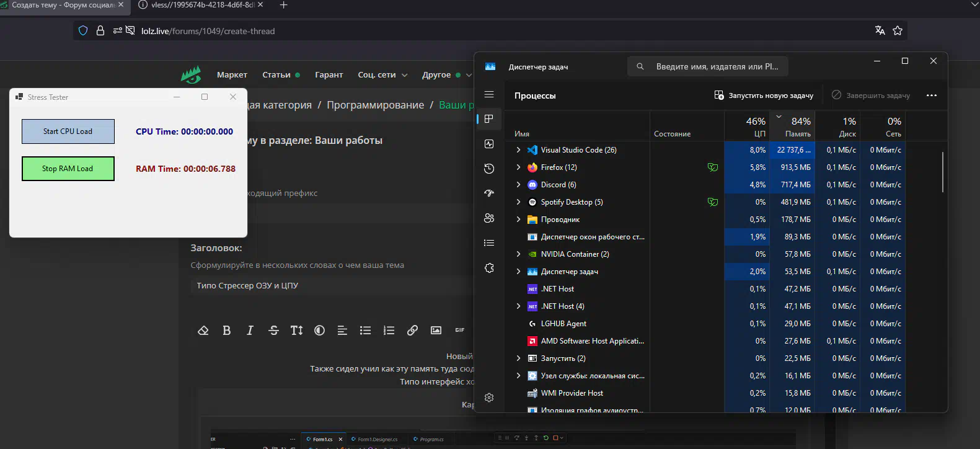The image size is (980, 449).
Task: Open Startup apps page via speedometer icon
Action: coord(489,193)
